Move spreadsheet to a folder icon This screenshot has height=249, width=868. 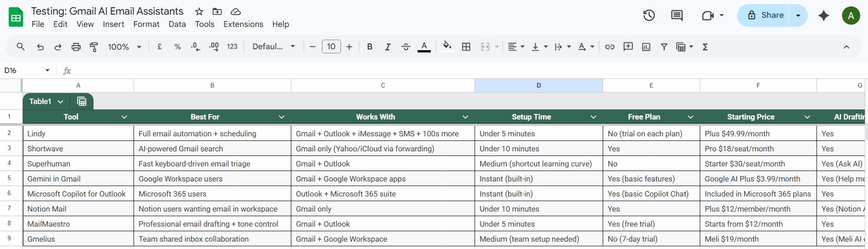point(217,11)
